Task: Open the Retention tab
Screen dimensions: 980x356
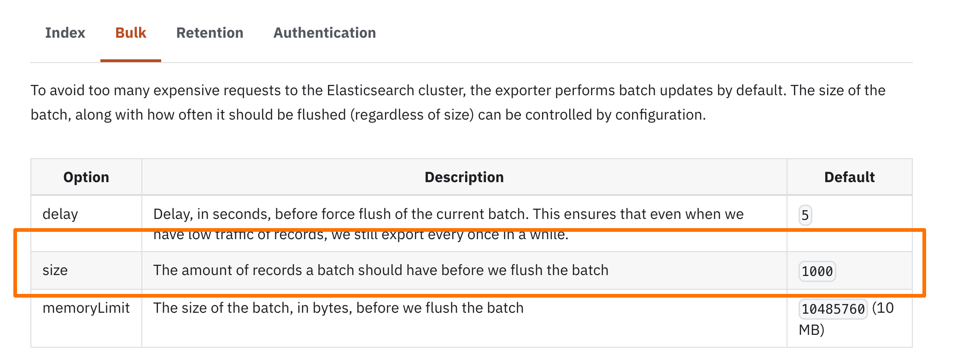Action: click(x=210, y=33)
